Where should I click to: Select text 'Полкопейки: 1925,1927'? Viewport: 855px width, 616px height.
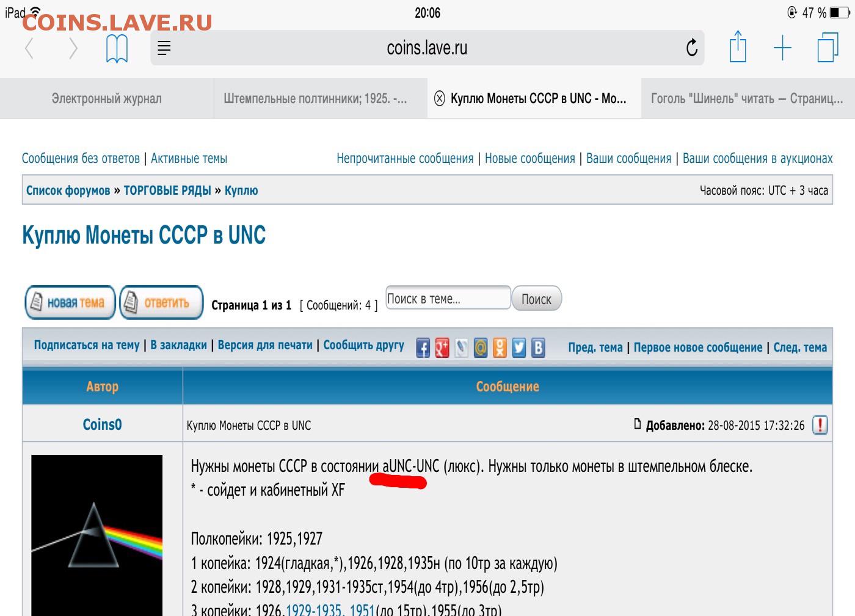tap(256, 539)
